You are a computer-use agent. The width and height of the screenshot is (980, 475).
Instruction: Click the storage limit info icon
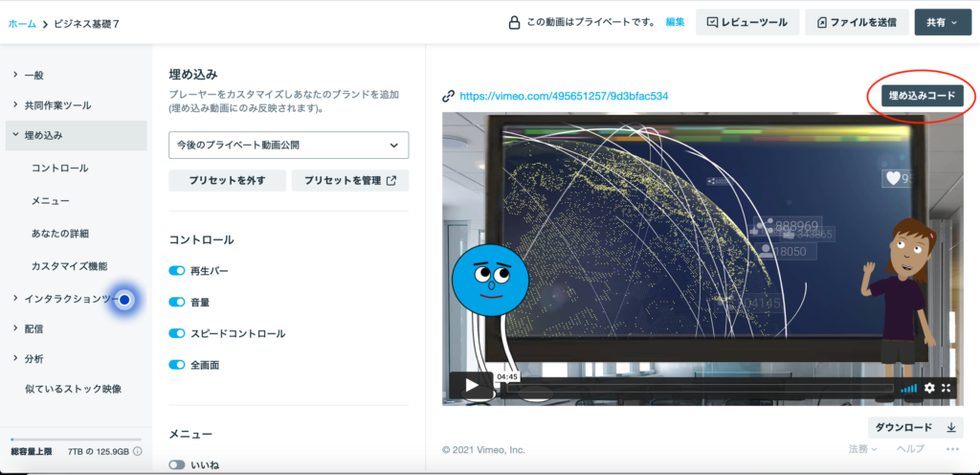click(x=138, y=451)
